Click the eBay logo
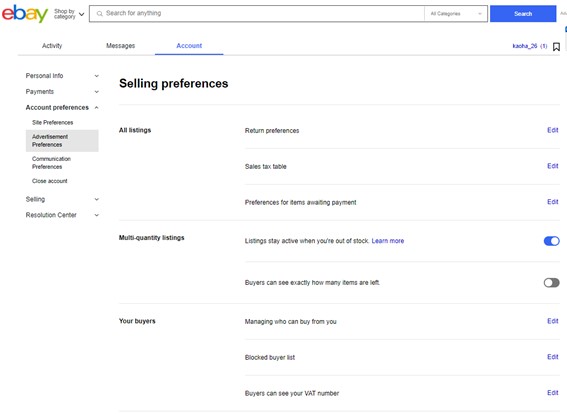This screenshot has width=567, height=414. [x=25, y=13]
